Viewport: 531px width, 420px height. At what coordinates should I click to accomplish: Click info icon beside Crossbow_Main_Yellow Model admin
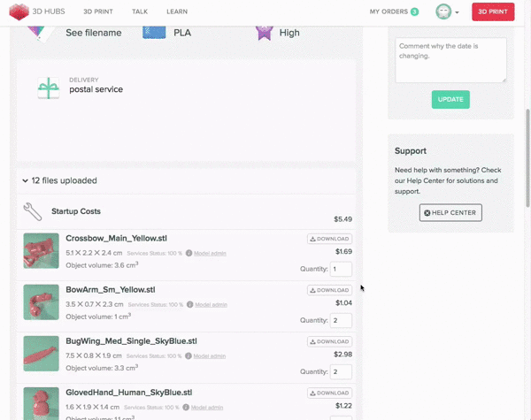point(189,254)
